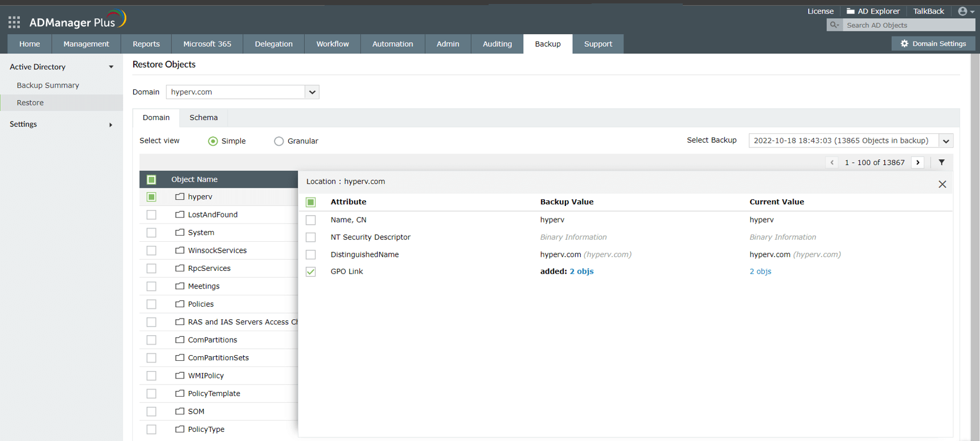Open the Microsoft 365 tab
The height and width of the screenshot is (441, 980).
coord(207,44)
